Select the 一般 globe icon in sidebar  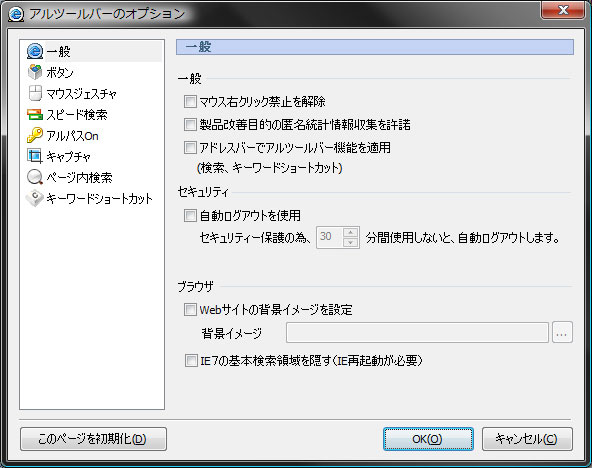pos(35,51)
